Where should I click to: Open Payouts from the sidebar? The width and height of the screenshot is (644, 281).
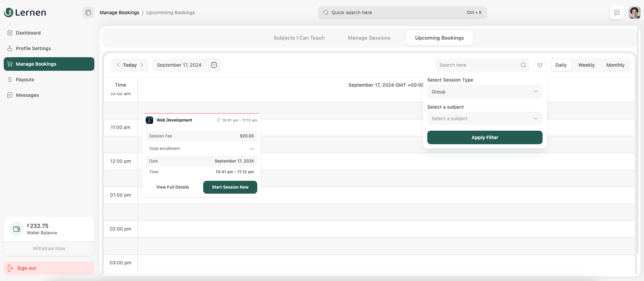point(25,80)
